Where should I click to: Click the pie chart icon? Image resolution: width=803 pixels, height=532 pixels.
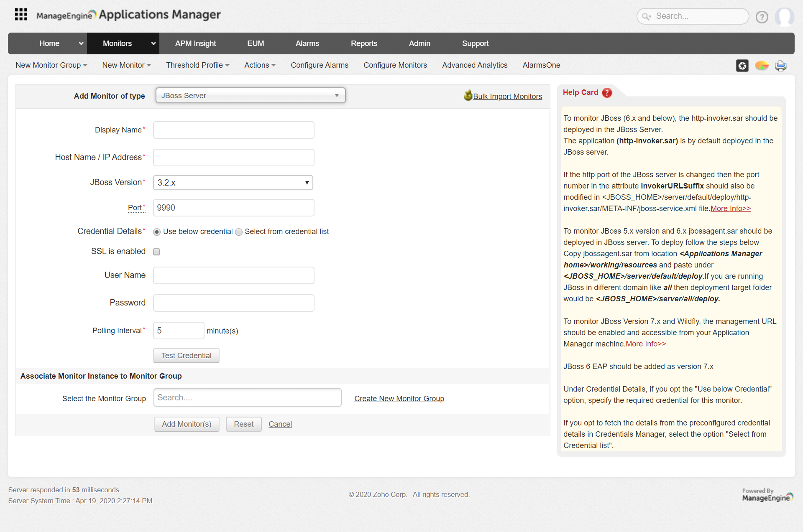pyautogui.click(x=761, y=66)
